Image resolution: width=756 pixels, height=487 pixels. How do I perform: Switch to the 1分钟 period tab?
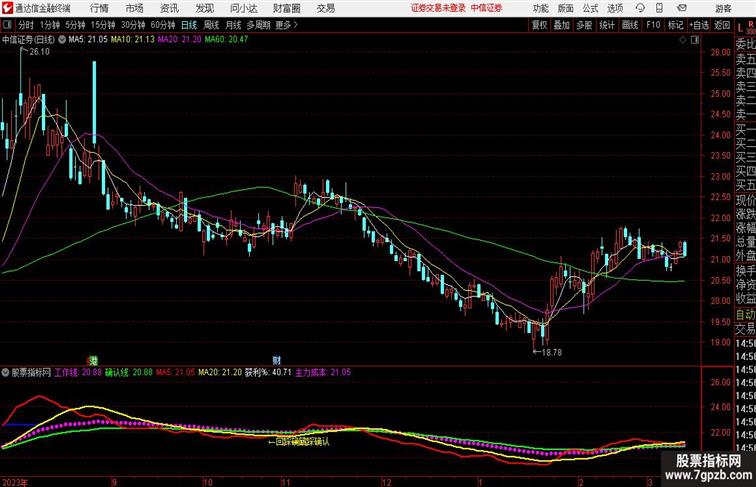pos(50,25)
